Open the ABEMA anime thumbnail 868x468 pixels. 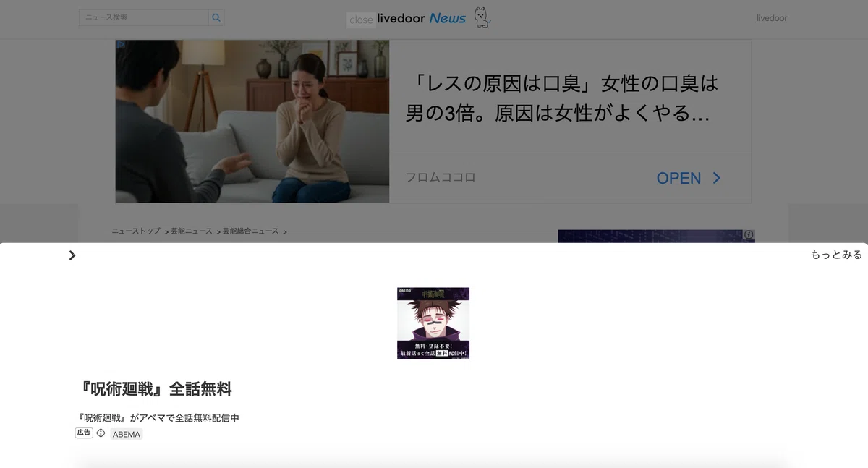coord(433,323)
